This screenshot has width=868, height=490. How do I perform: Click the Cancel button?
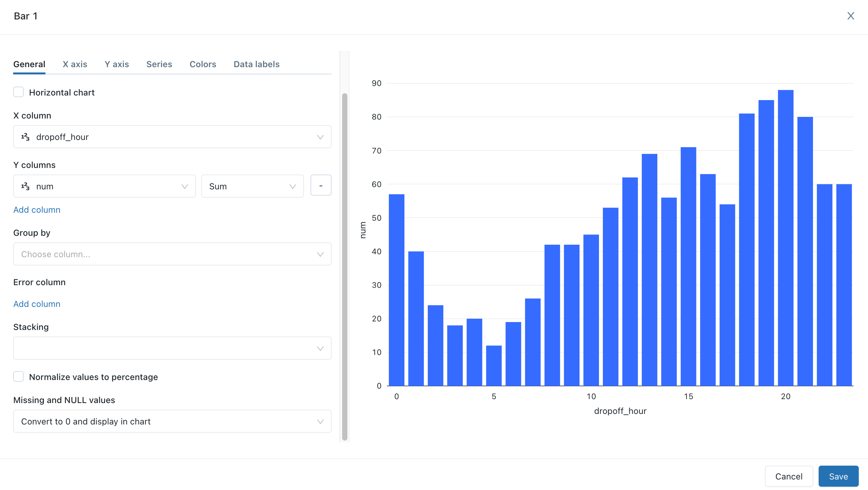[789, 476]
